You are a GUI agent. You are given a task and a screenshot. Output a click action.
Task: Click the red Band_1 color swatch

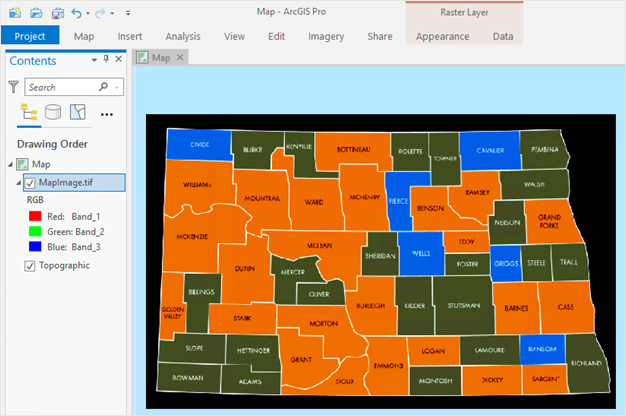point(35,215)
